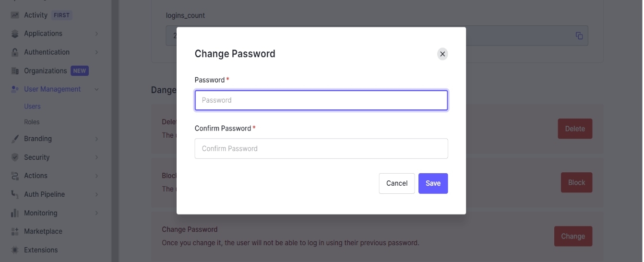Collapse the User Management section chevron
This screenshot has width=644, height=262.
[96, 89]
